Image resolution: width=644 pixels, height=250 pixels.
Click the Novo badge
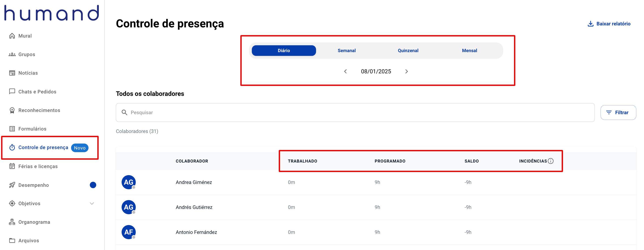pos(80,148)
